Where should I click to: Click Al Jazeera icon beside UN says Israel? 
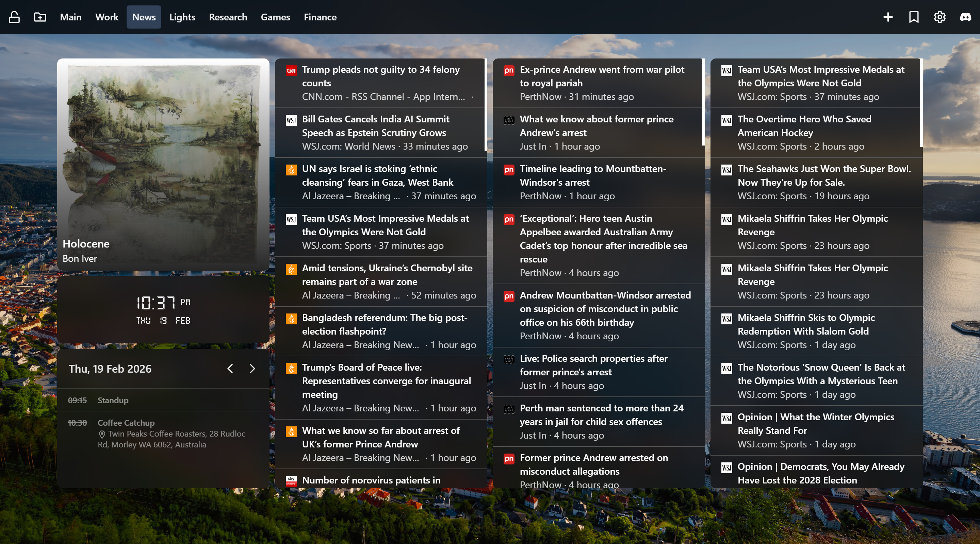pos(291,170)
